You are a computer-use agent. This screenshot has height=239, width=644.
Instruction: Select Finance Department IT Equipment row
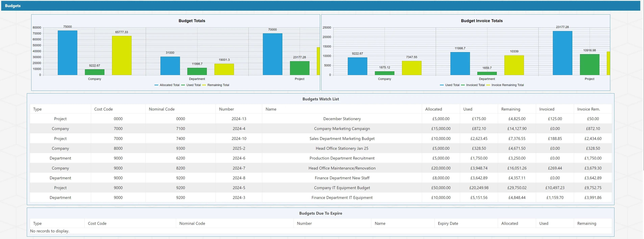321,197
